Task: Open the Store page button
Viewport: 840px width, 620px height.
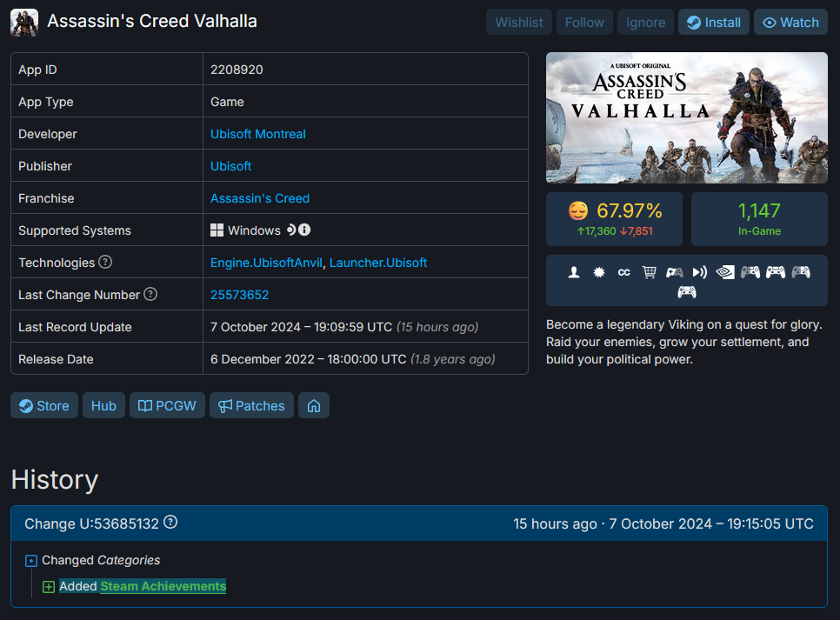Action: (44, 406)
